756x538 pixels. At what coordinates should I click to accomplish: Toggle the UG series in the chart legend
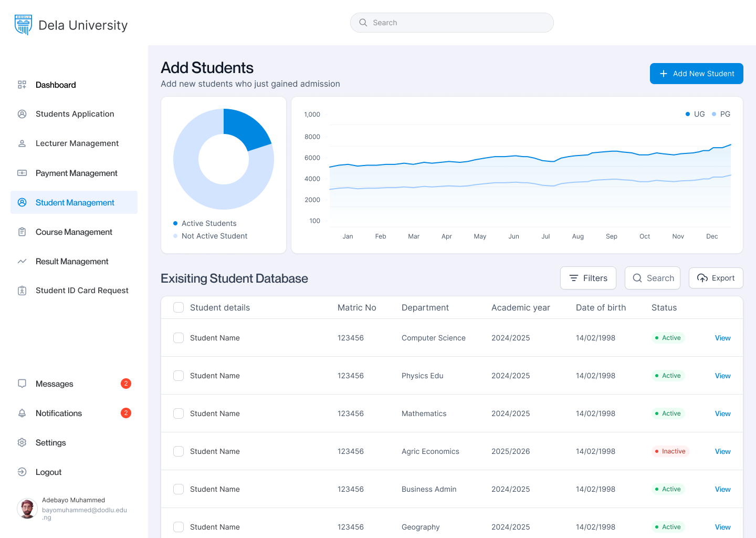click(x=695, y=114)
